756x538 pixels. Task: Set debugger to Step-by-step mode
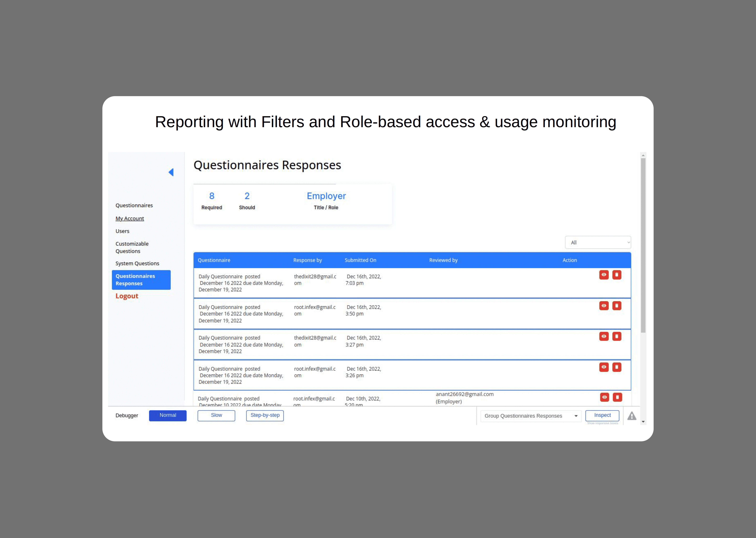pos(265,416)
